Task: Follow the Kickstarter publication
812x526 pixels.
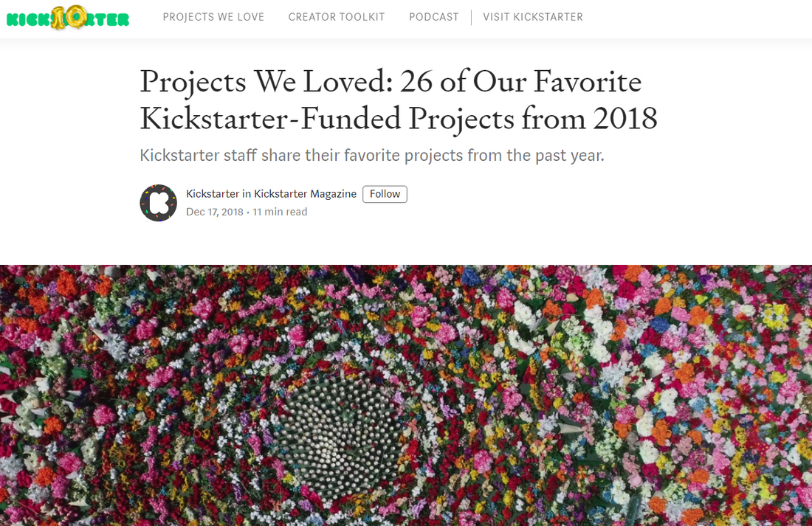Action: [x=384, y=193]
